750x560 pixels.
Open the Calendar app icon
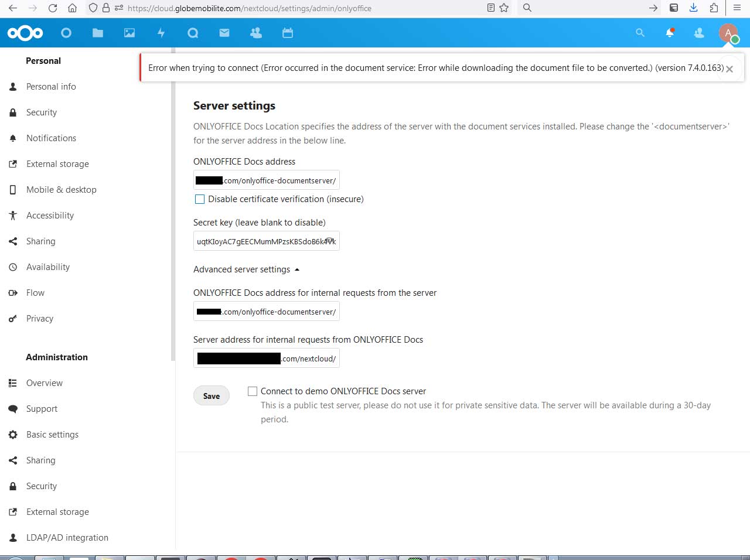288,33
